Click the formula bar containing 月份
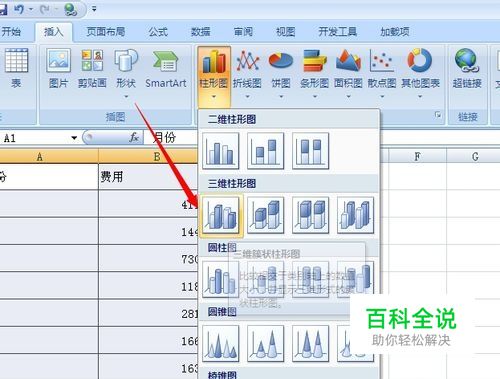 172,137
